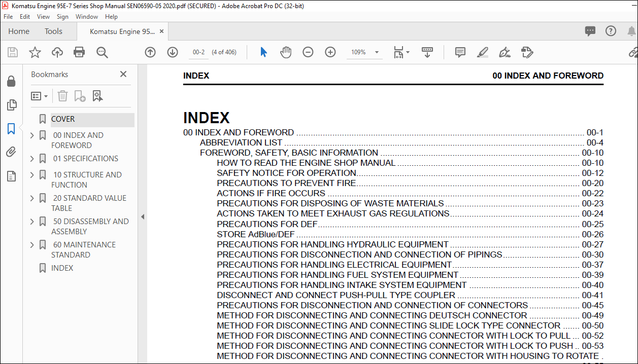Open the security lock panel

pyautogui.click(x=11, y=81)
